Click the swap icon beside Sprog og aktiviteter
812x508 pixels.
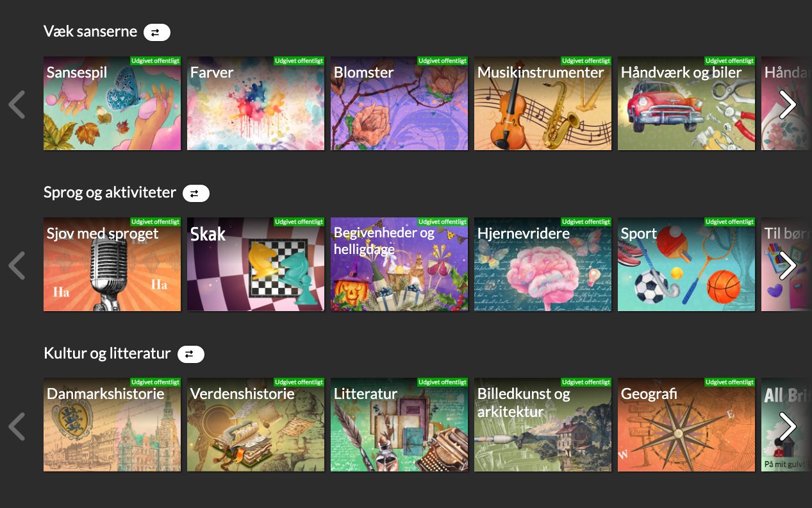[x=195, y=193]
